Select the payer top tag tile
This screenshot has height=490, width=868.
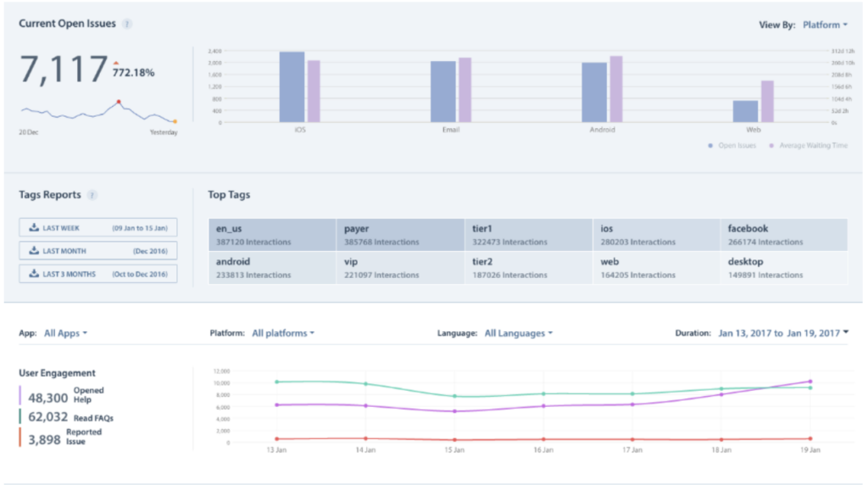401,235
